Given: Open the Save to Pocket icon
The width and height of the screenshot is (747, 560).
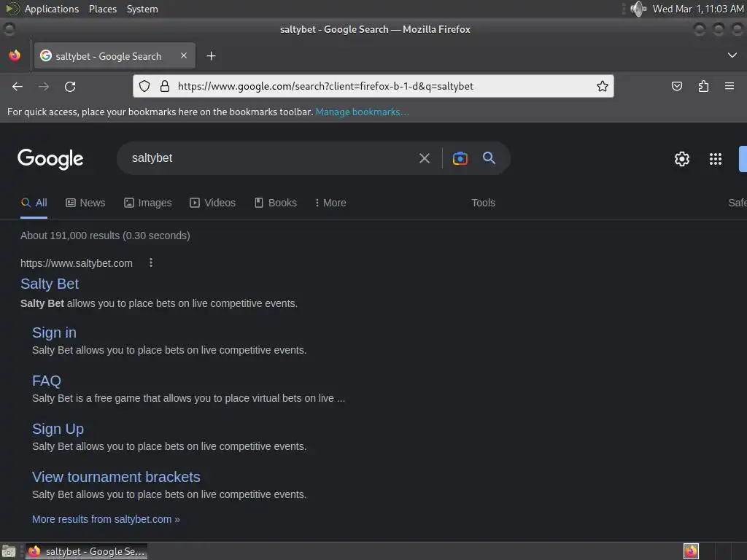Looking at the screenshot, I should click(x=676, y=86).
